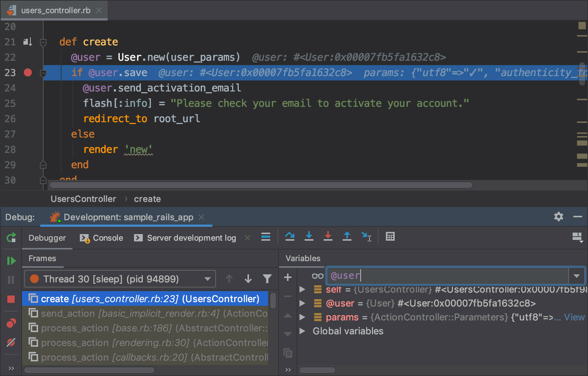Move to the next frame arrow

[x=248, y=279]
